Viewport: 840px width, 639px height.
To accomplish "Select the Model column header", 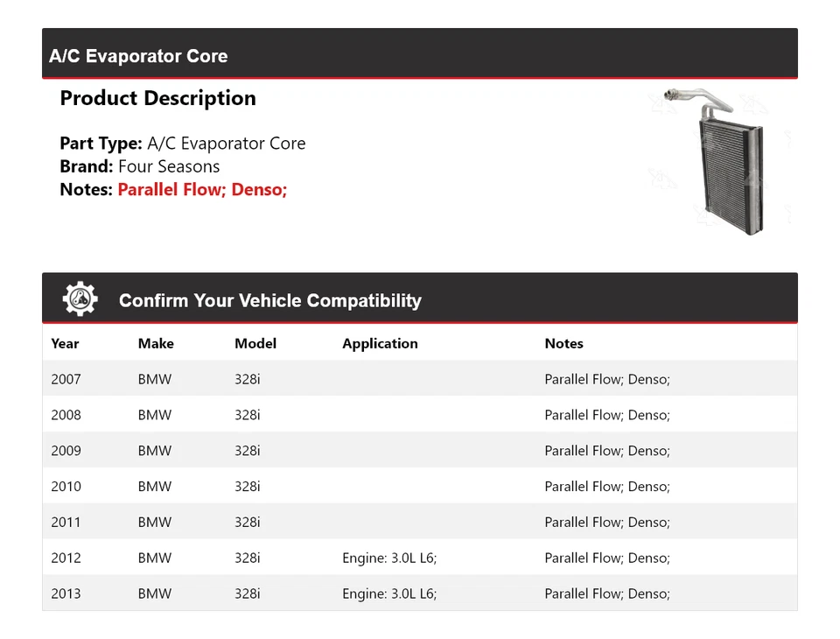I will (255, 343).
